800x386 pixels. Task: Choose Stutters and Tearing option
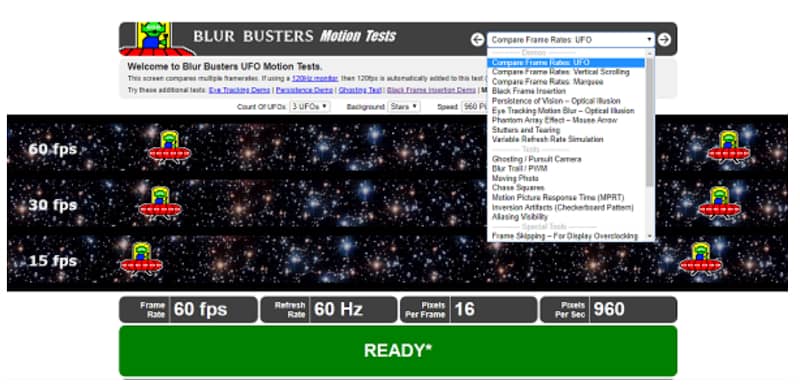pos(526,130)
